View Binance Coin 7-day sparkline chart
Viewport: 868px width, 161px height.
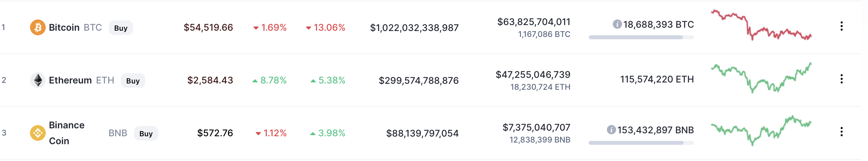click(x=761, y=131)
